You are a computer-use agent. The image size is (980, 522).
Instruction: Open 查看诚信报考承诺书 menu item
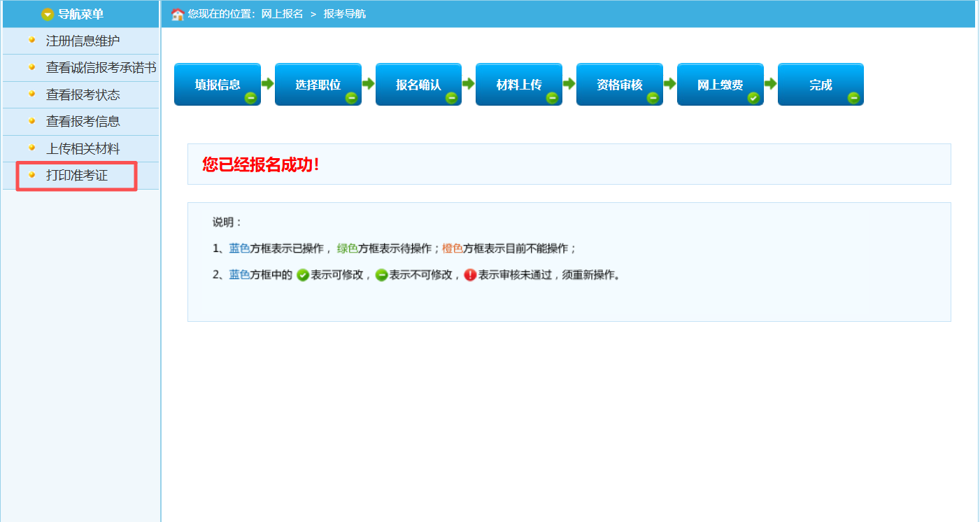point(101,68)
